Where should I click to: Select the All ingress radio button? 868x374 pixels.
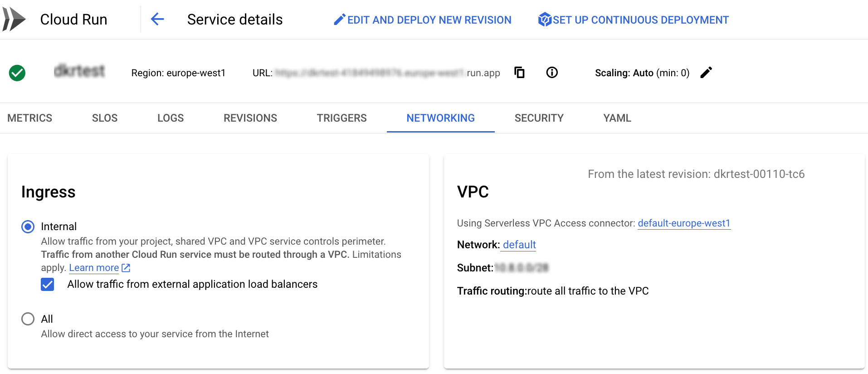(x=28, y=319)
